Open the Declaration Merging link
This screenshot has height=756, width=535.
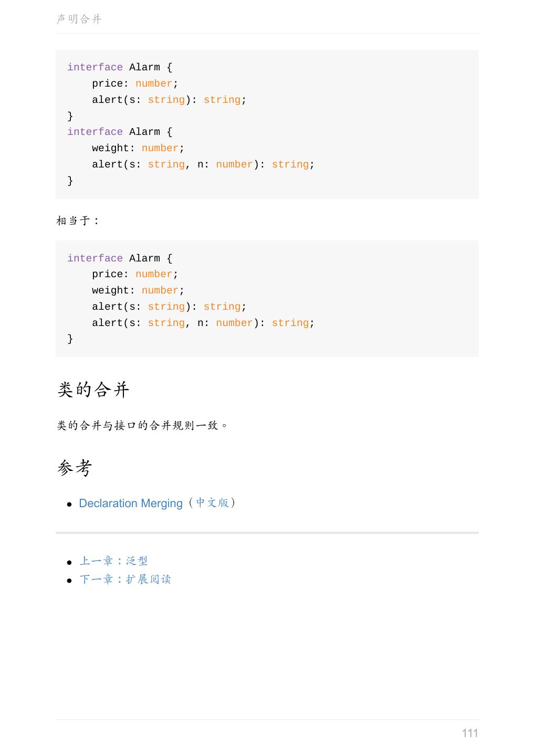coord(130,503)
